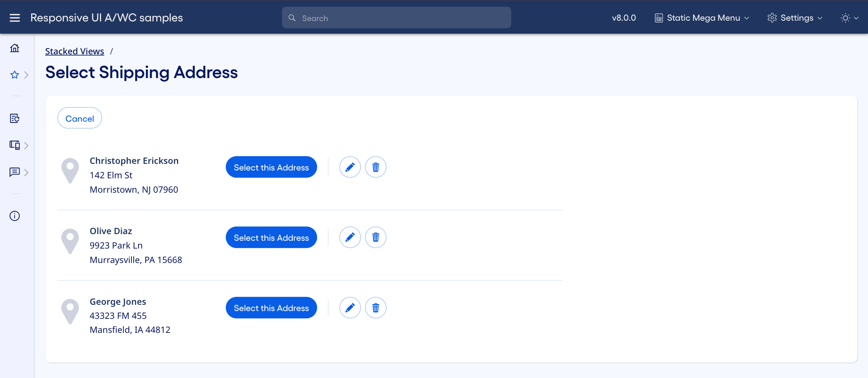Image resolution: width=868 pixels, height=378 pixels.
Task: Edit Christopher Erickson's address
Action: (350, 167)
